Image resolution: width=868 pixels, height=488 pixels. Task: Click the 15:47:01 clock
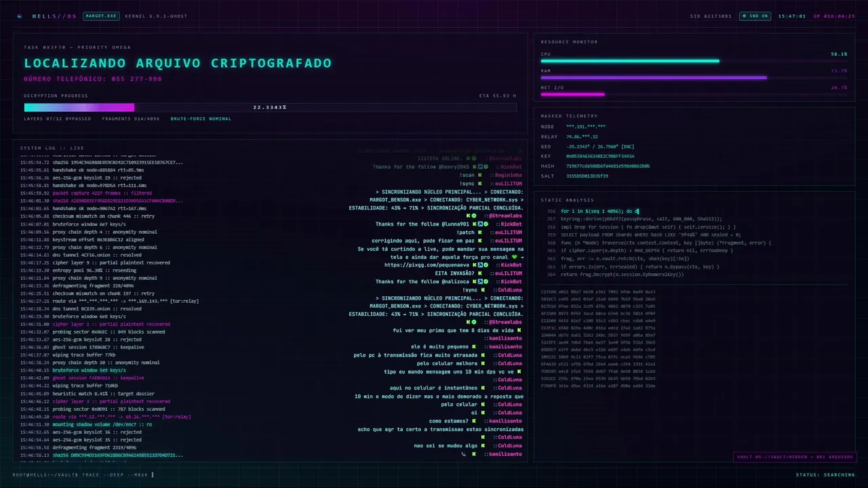pos(791,16)
